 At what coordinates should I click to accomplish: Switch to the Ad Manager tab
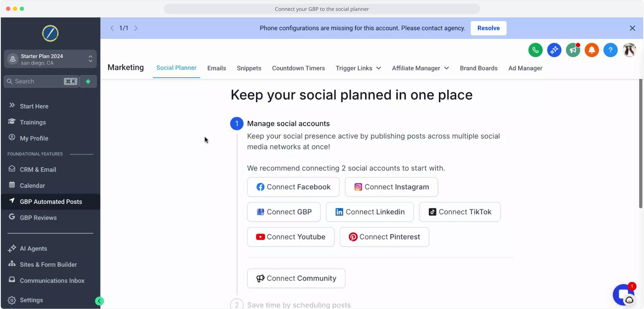tap(525, 68)
